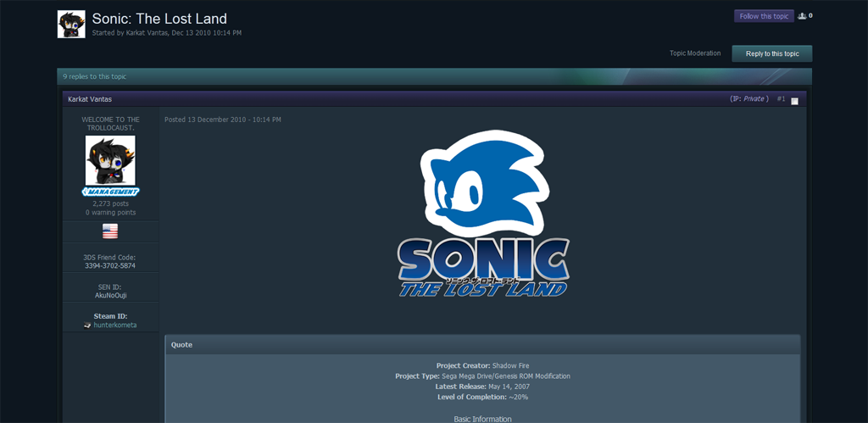Click the Follow this topic button
The width and height of the screenshot is (868, 423).
coord(764,16)
